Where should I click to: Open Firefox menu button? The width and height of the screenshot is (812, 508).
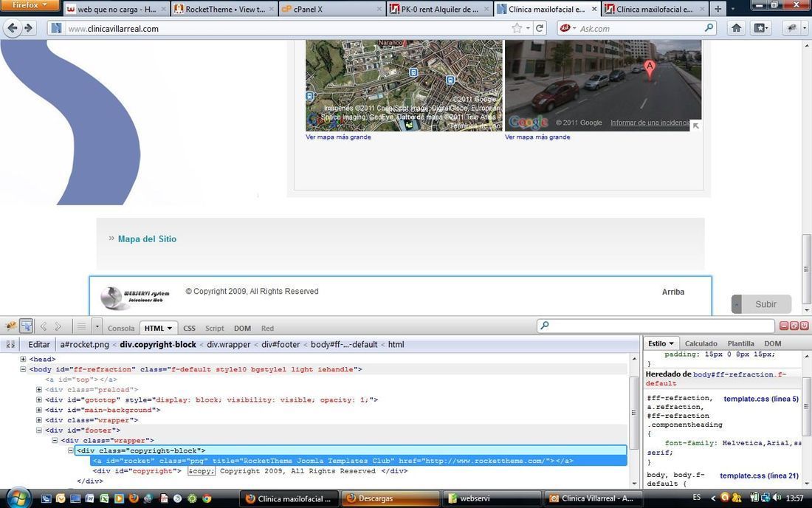coord(30,5)
